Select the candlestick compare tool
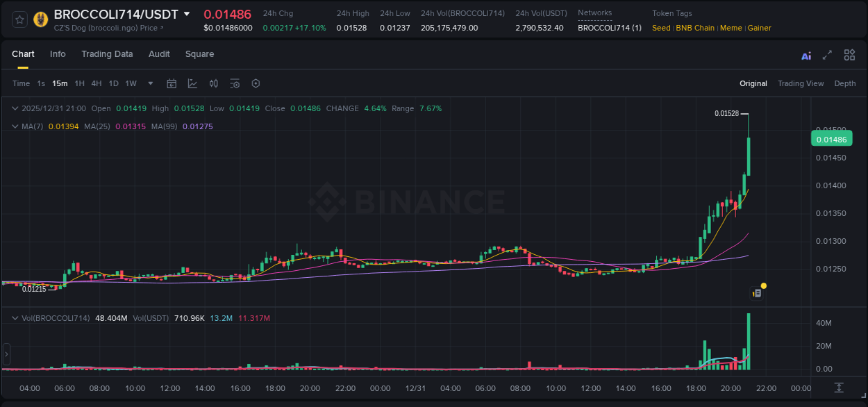This screenshot has width=868, height=407. click(214, 83)
